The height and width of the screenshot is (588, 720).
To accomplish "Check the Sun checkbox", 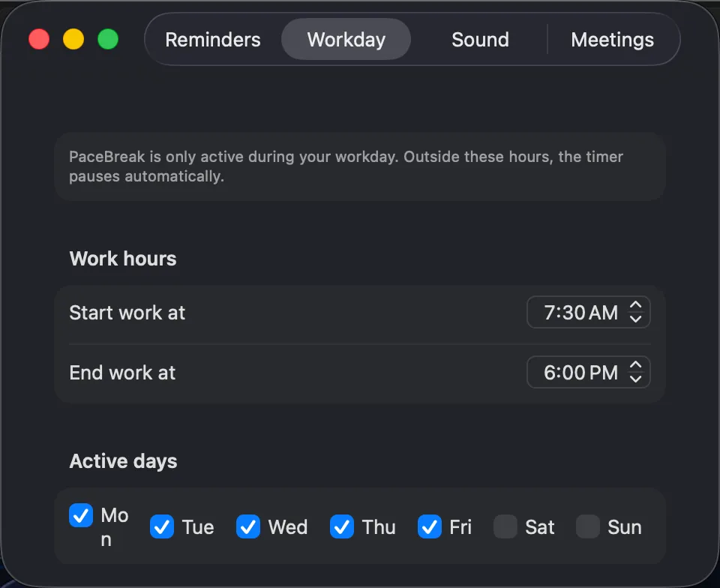I will tap(588, 526).
